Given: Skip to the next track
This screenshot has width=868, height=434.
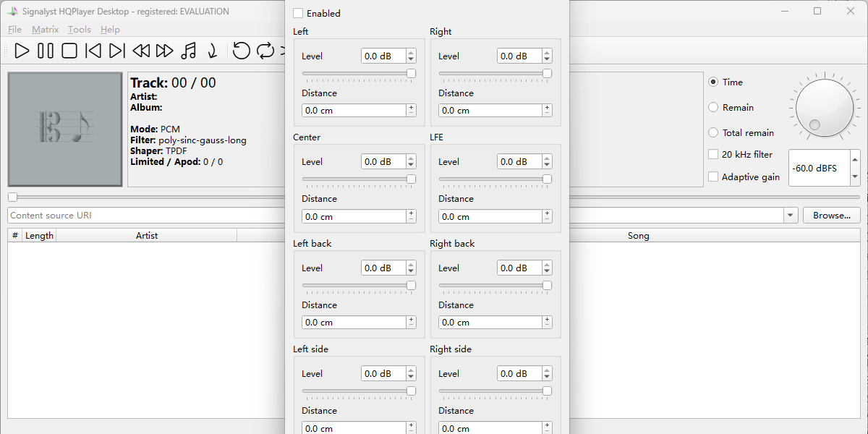Looking at the screenshot, I should (x=117, y=51).
